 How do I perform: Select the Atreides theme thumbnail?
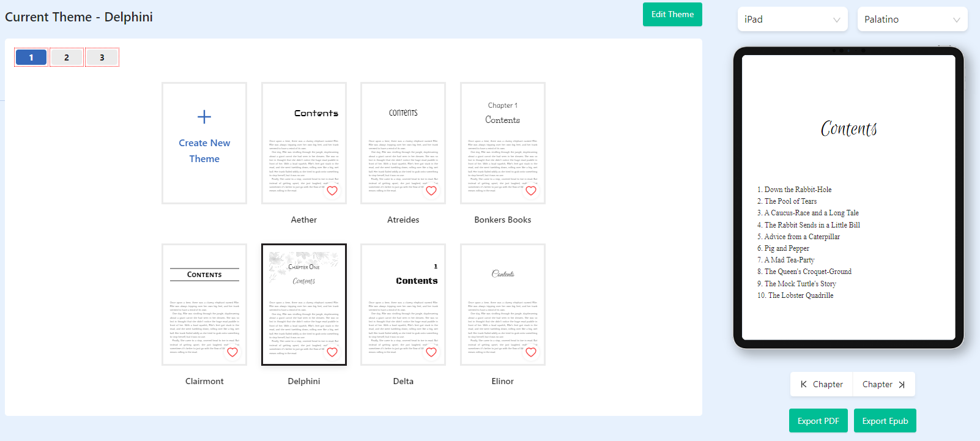click(403, 143)
